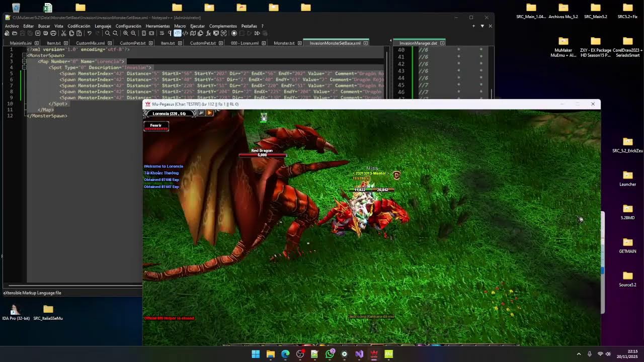Click the Cut scissors icon in Notepad++
The image size is (644, 362).
[63, 33]
